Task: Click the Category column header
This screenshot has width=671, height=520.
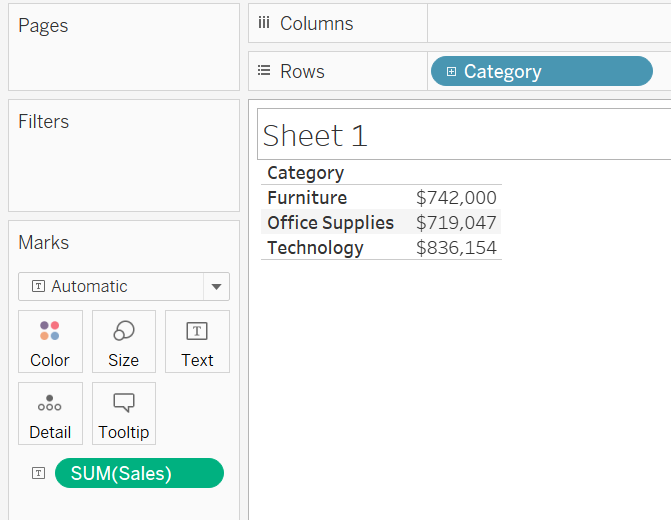Action: (306, 173)
